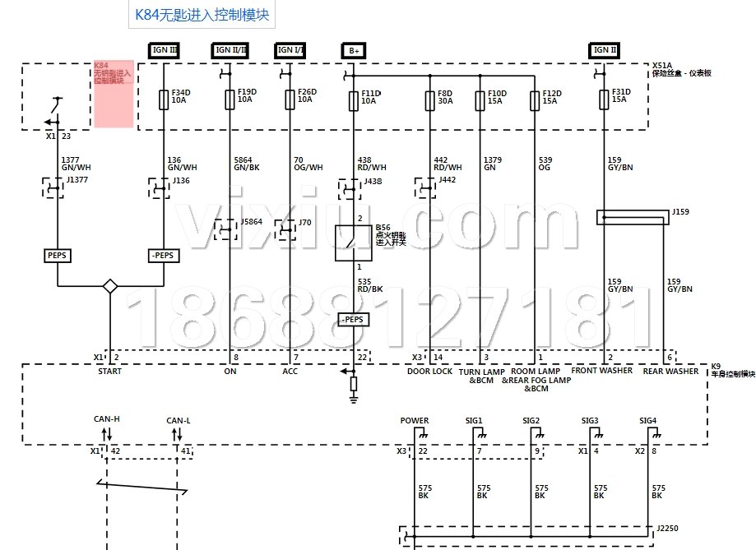Viewport: 756px width, 550px height.
Task: Click the J159 splice connector rectangle
Action: (x=632, y=216)
